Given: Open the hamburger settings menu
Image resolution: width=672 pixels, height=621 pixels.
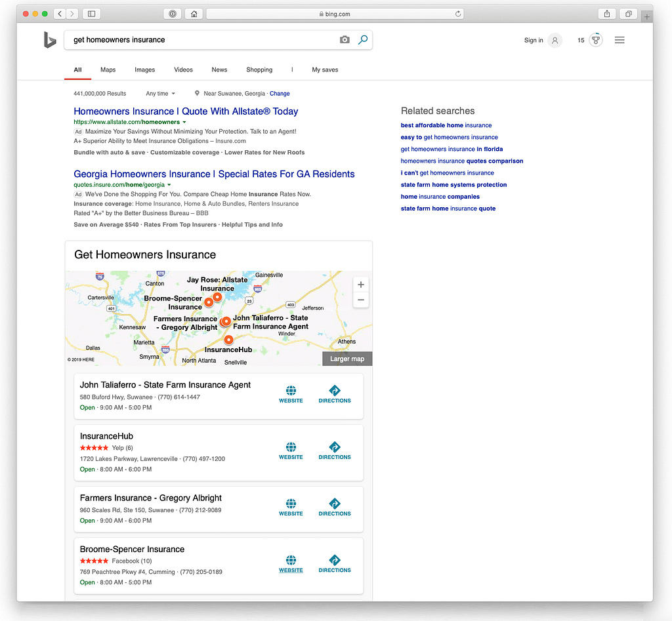Looking at the screenshot, I should [619, 40].
